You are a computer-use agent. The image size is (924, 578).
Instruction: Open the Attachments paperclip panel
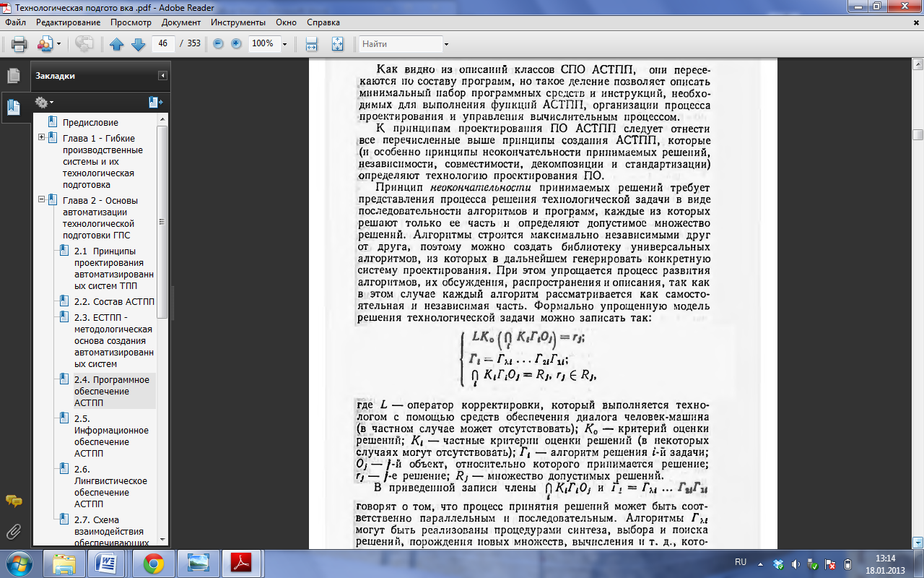13,532
